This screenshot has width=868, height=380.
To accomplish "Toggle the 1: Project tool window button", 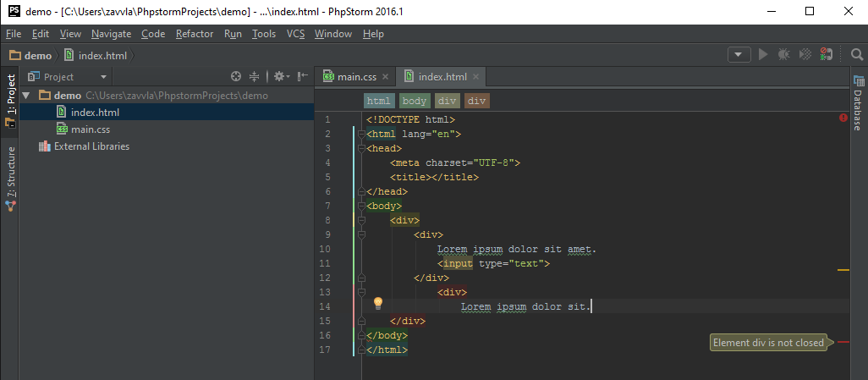I will tap(10, 102).
